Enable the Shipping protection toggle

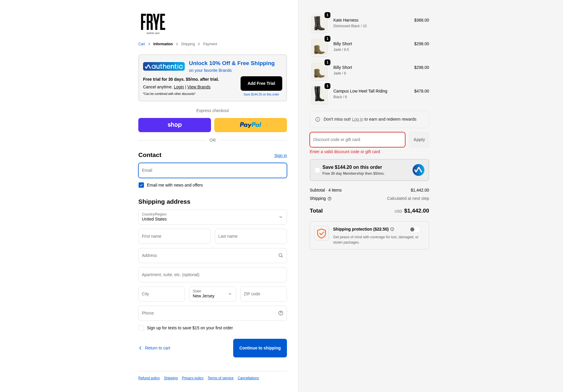414,229
